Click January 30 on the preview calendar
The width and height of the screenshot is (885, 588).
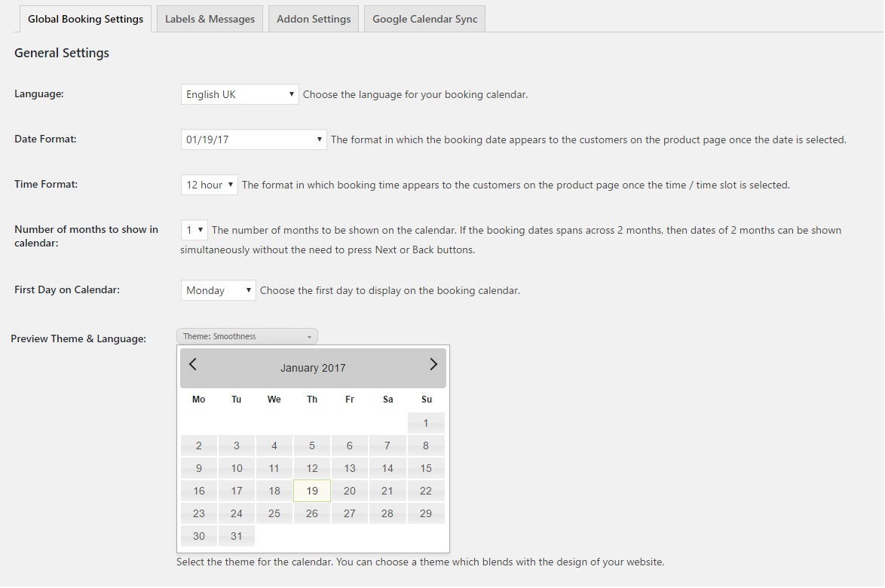click(x=198, y=535)
